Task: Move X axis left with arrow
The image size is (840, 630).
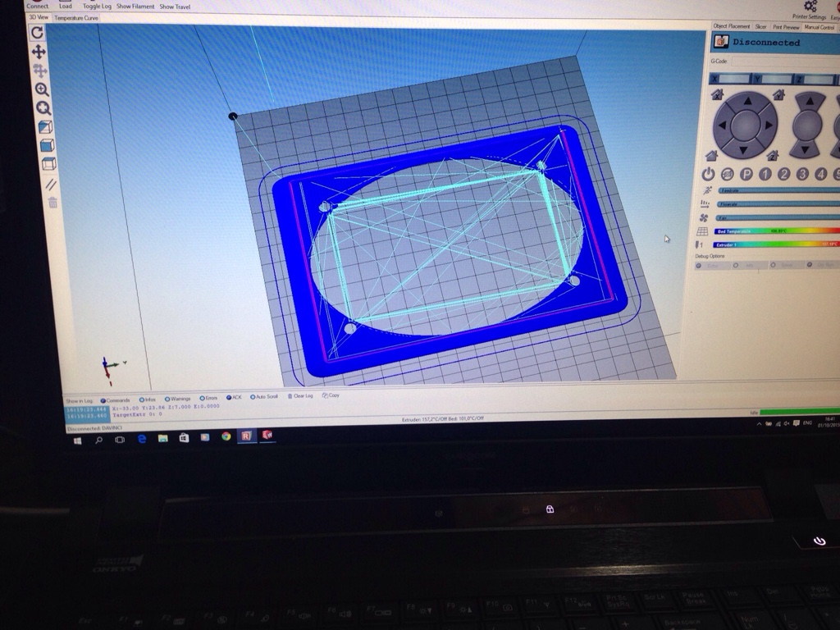Action: pyautogui.click(x=722, y=126)
